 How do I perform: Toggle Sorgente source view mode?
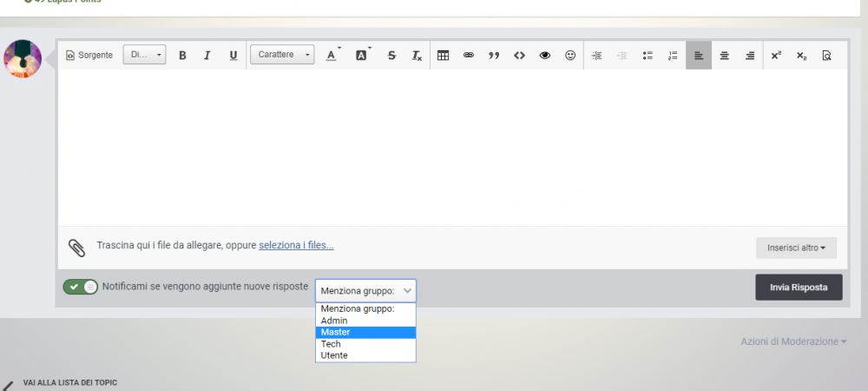pos(89,55)
